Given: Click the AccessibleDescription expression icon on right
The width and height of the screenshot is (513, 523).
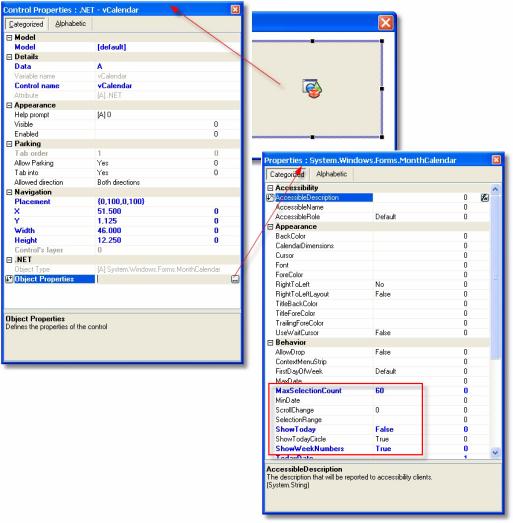Looking at the screenshot, I should click(x=485, y=198).
